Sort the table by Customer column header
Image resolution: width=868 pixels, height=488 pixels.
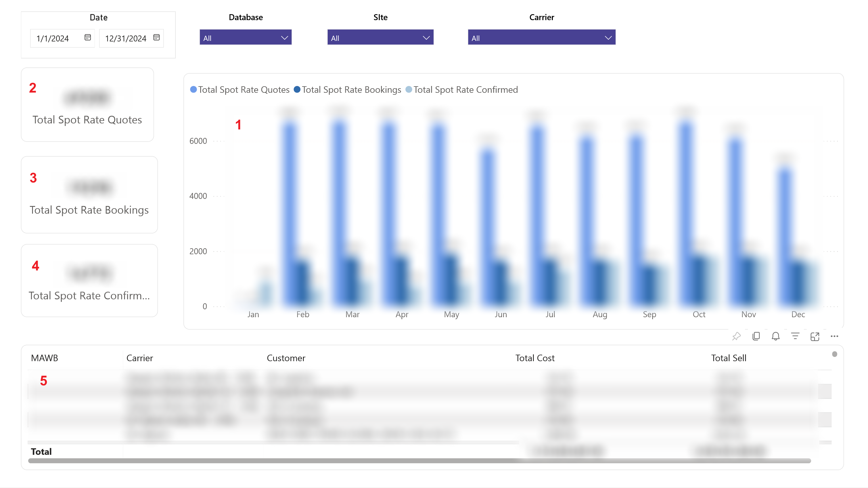(286, 358)
